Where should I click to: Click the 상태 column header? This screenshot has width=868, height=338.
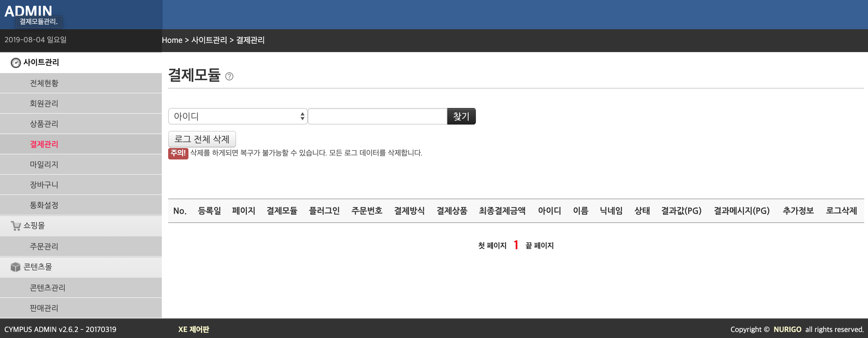pos(642,211)
